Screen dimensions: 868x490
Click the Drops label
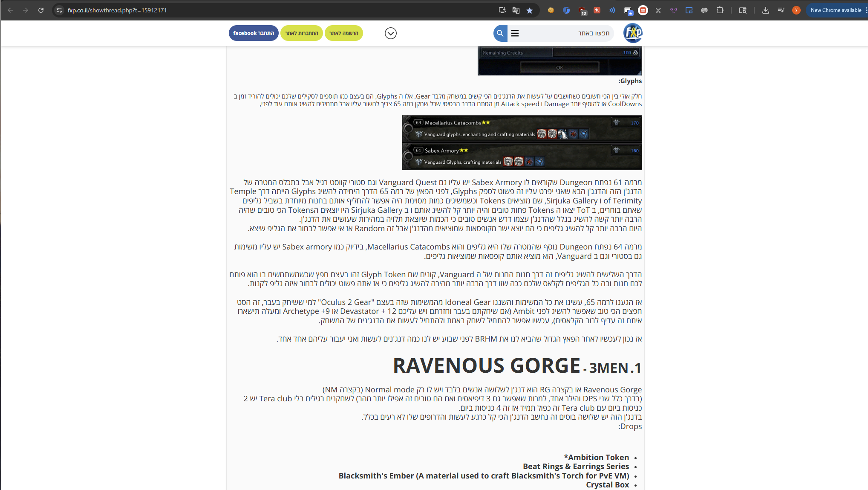630,426
